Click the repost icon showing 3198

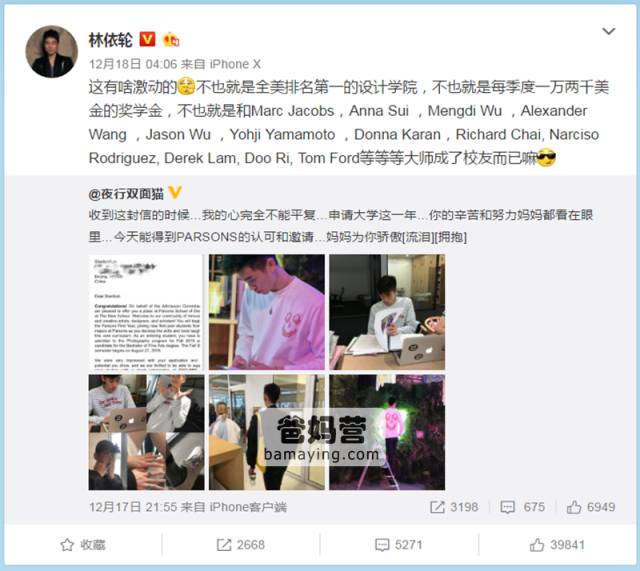point(437,507)
